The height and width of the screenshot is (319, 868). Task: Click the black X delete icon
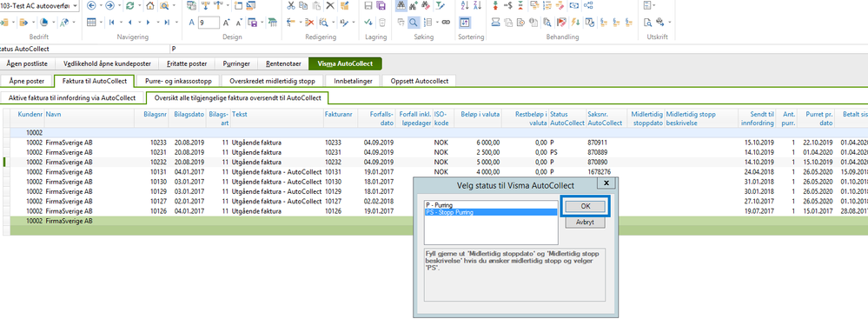(330, 5)
